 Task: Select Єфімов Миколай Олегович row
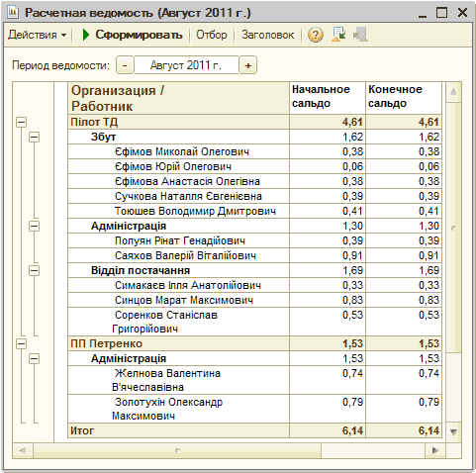254,151
